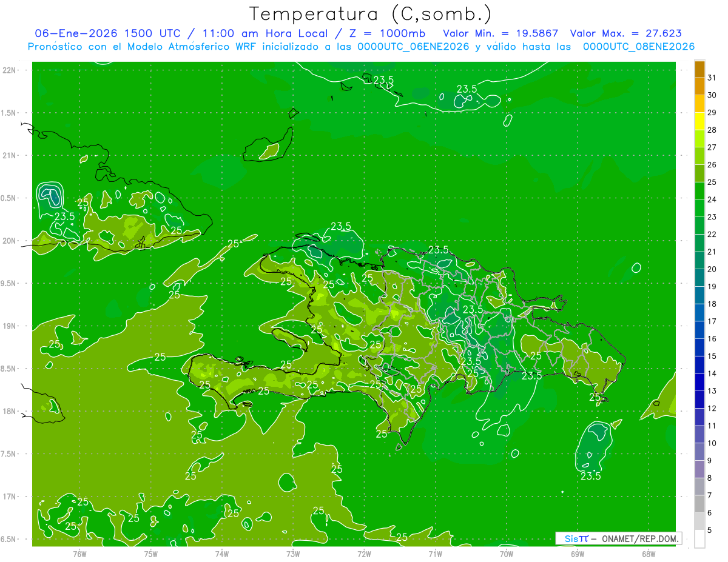This screenshot has width=728, height=562.
Task: Click the valid-until time "0000UTC_08ENE2026"
Action: coord(638,47)
